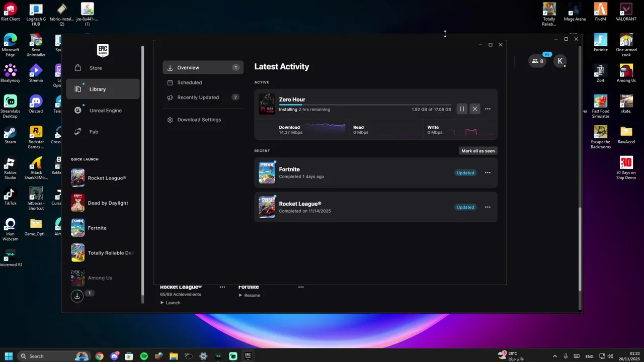Viewport: 644px width, 362px height.
Task: Open the Windows Start menu
Action: [9, 356]
